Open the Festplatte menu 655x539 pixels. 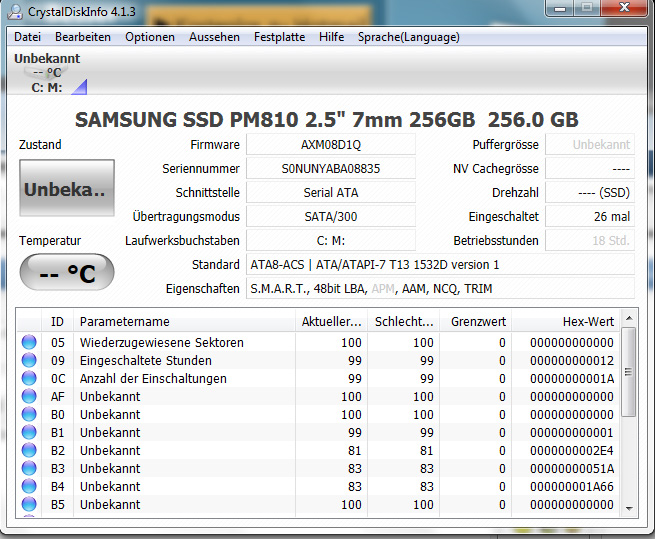pos(279,37)
